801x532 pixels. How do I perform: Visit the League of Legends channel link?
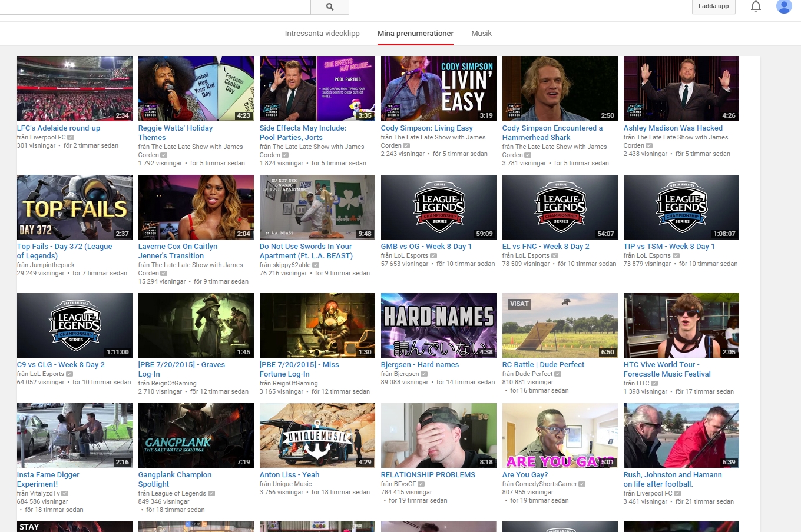coord(178,493)
